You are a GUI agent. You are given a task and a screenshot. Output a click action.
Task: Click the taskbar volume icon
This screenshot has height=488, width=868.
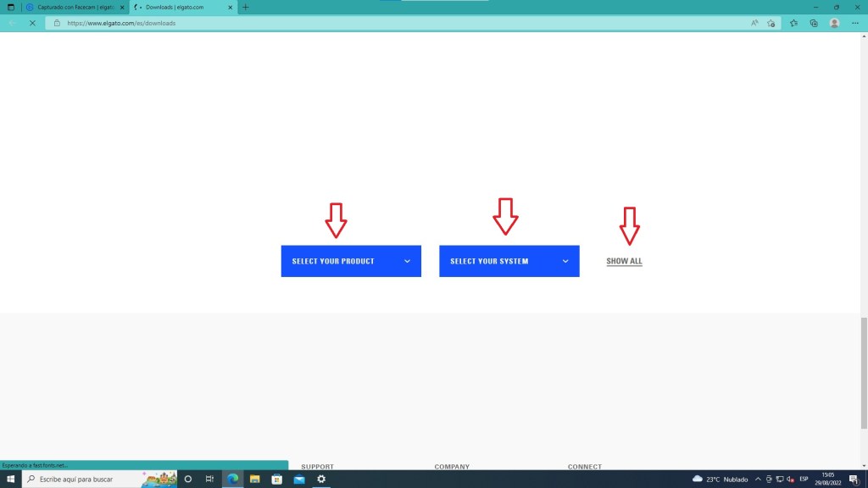tap(790, 479)
